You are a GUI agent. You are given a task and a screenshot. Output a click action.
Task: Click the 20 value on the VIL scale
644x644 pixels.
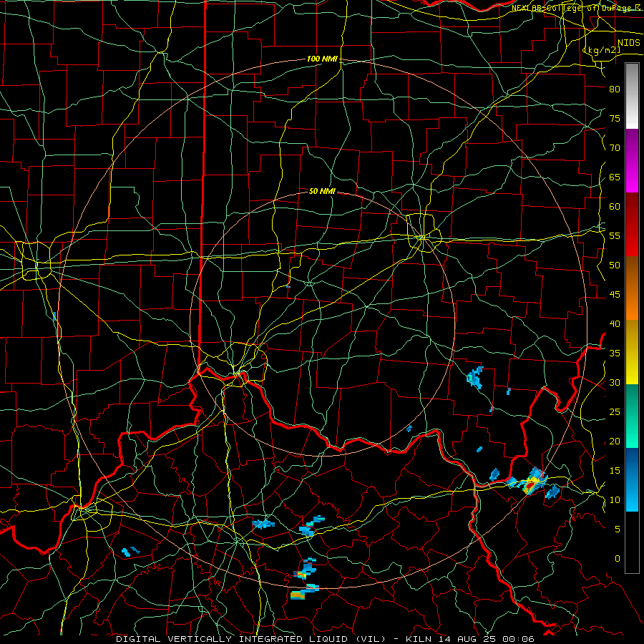[x=615, y=441]
